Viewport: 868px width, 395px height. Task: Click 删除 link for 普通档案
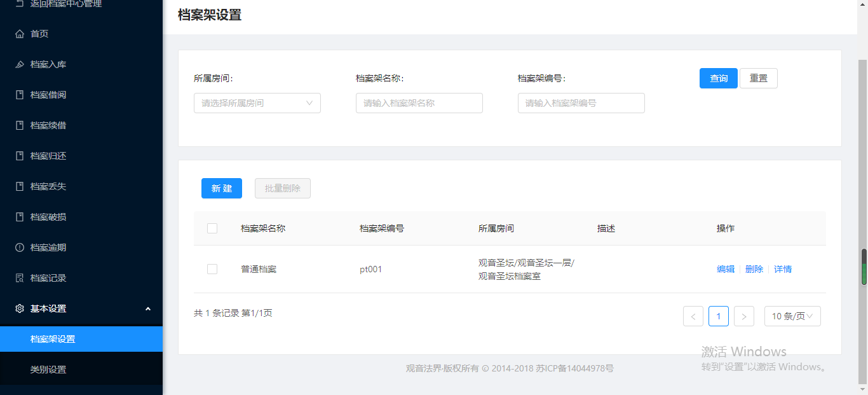click(754, 269)
